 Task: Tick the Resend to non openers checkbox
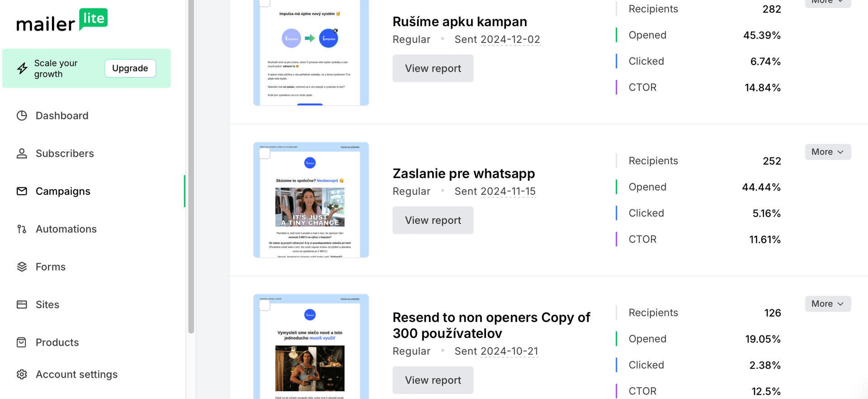(265, 305)
